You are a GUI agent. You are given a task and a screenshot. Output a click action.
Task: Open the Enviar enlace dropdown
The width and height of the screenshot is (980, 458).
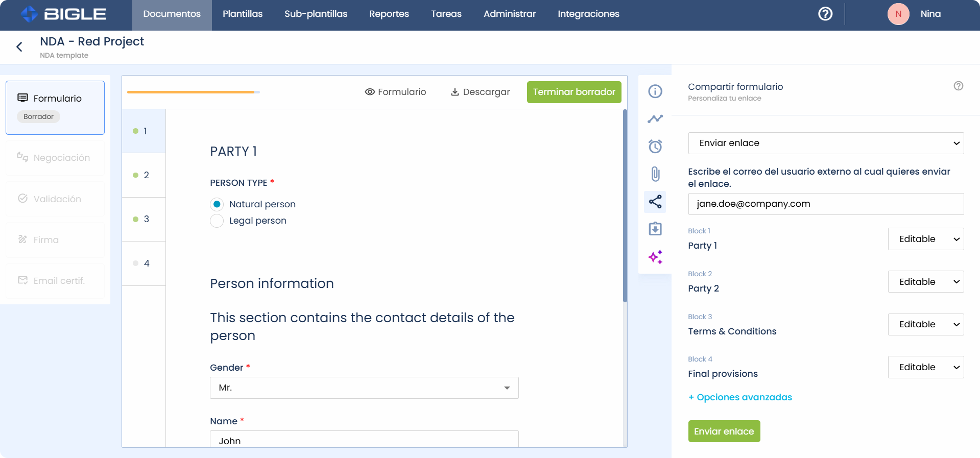coord(826,143)
